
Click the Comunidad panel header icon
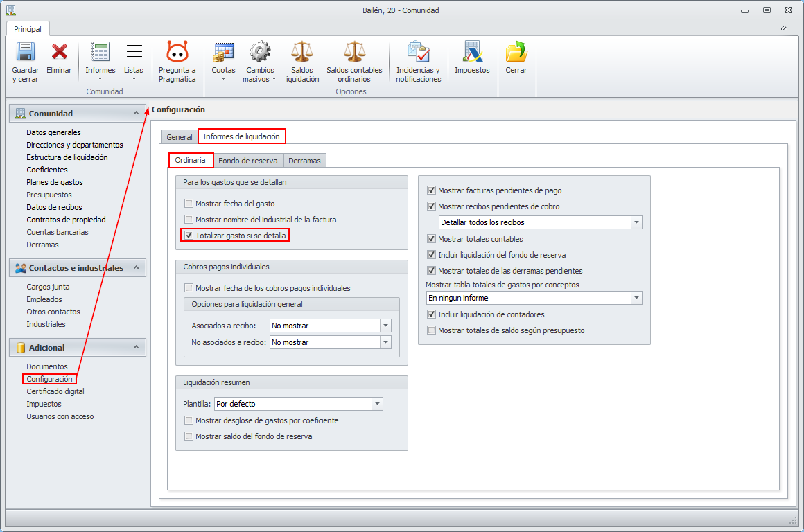21,114
